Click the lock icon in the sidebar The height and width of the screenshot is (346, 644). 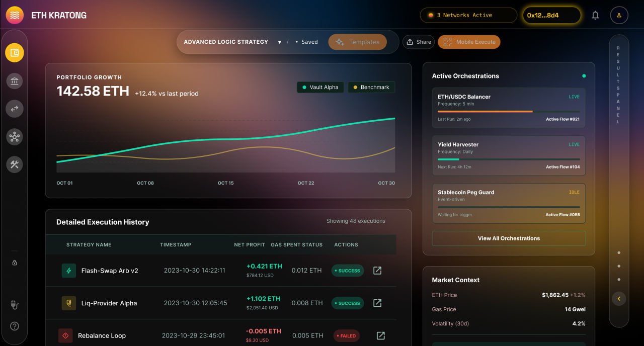tap(15, 263)
